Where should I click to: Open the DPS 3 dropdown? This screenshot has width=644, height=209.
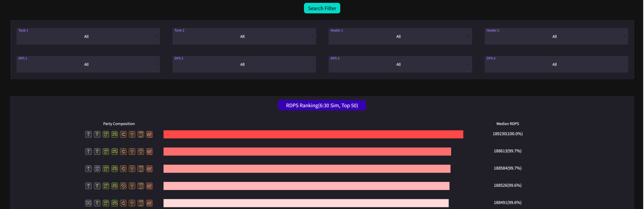[x=400, y=64]
